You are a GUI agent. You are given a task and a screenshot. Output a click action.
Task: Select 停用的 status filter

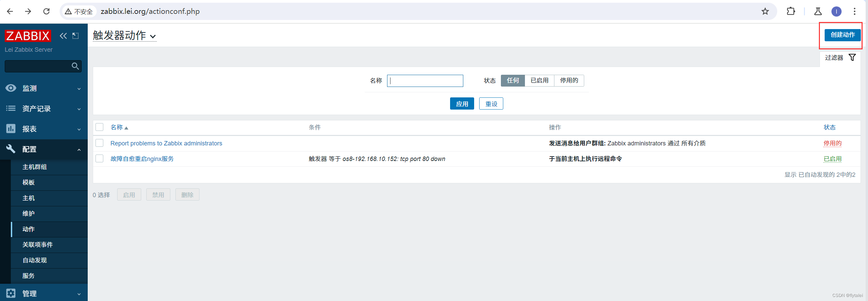click(x=569, y=80)
